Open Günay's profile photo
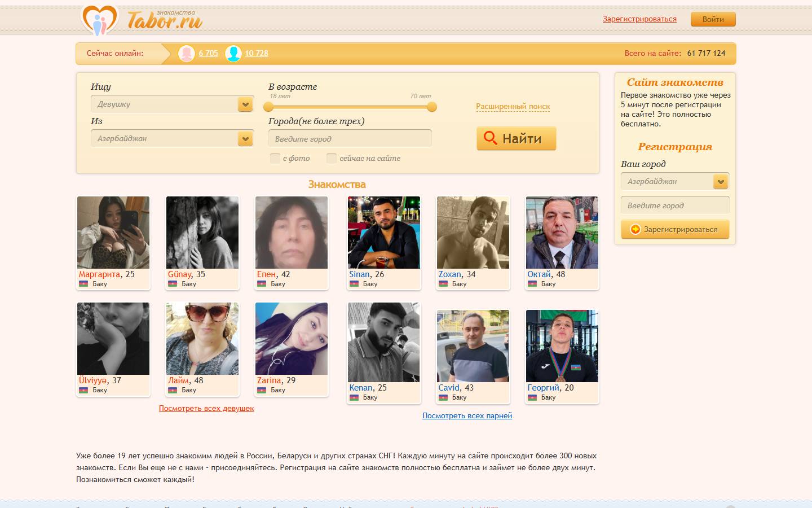 202,233
